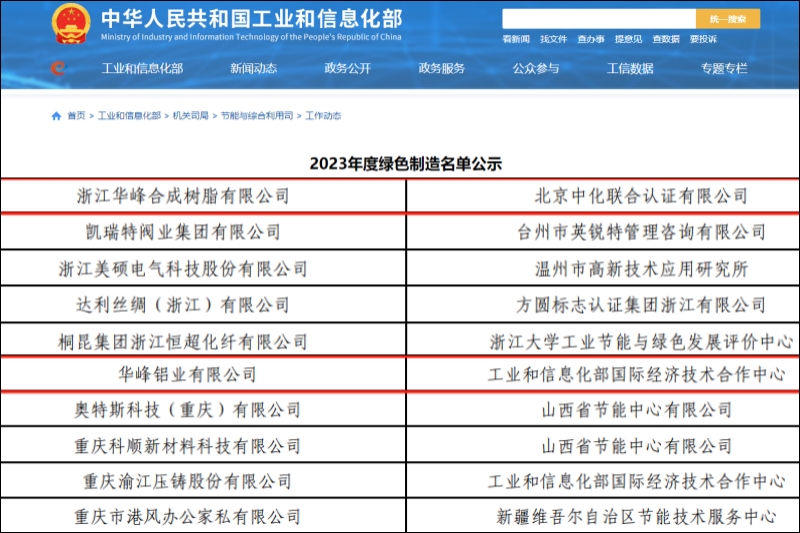Screen dimensions: 800x533
Task: Click the home icon in breadcrumb
Action: click(56, 116)
